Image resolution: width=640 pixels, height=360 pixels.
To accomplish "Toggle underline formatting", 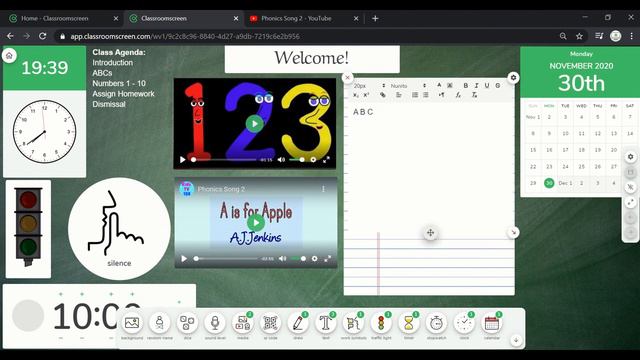I will (487, 86).
